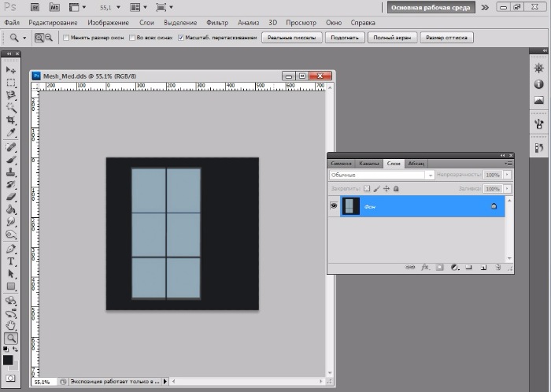Select the Crop tool
Screen dimensions: 551x392
(11, 120)
